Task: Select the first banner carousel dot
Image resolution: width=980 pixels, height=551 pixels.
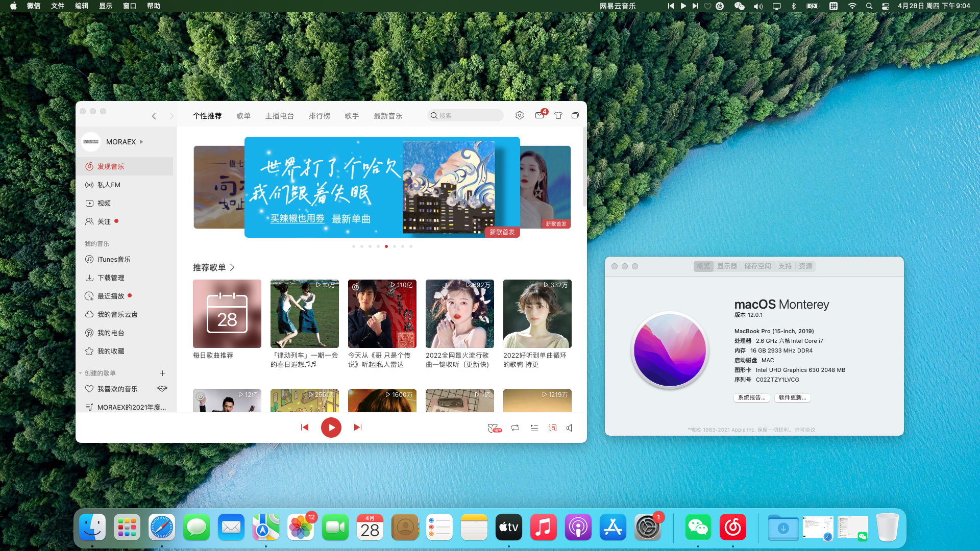Action: tap(354, 246)
